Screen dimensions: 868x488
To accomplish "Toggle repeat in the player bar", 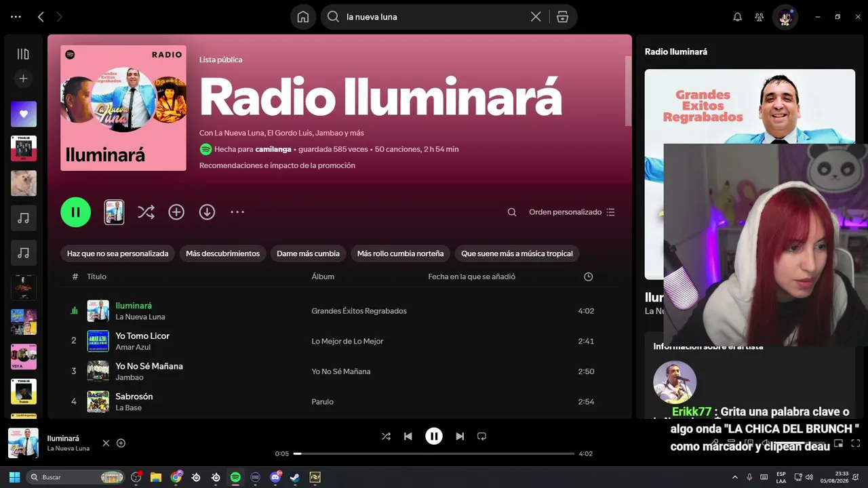I will click(x=481, y=436).
